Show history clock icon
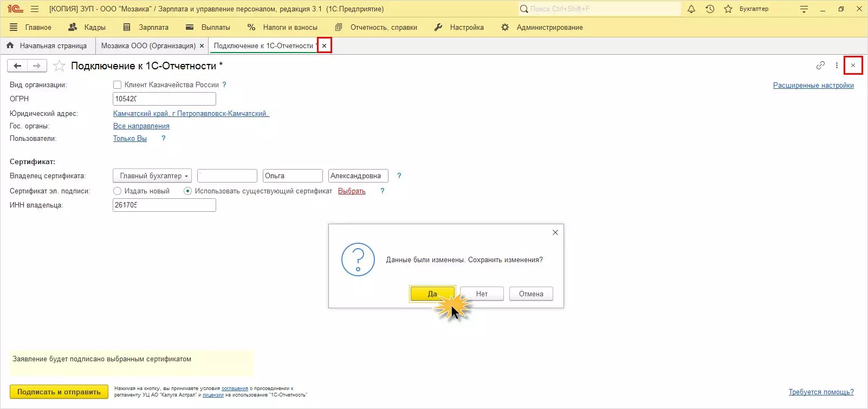This screenshot has height=409, width=868. [x=710, y=9]
